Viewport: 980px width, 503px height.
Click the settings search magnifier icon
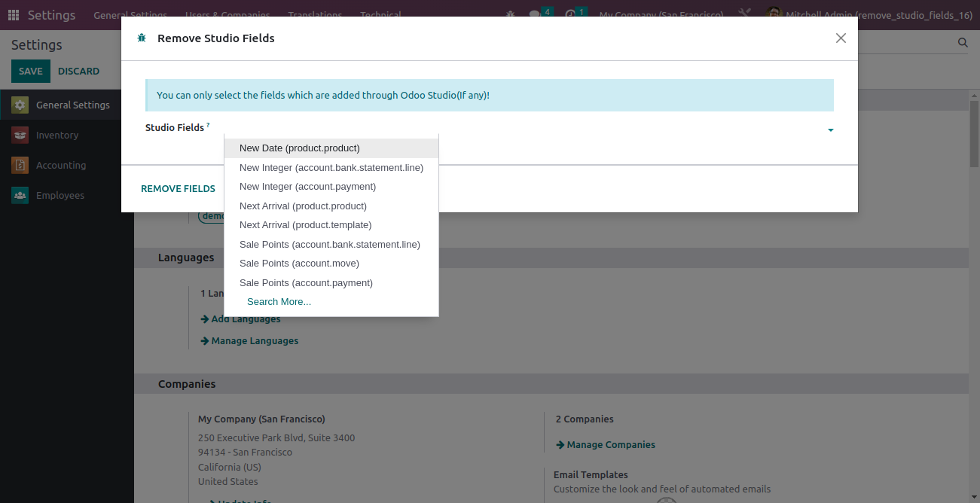click(963, 43)
